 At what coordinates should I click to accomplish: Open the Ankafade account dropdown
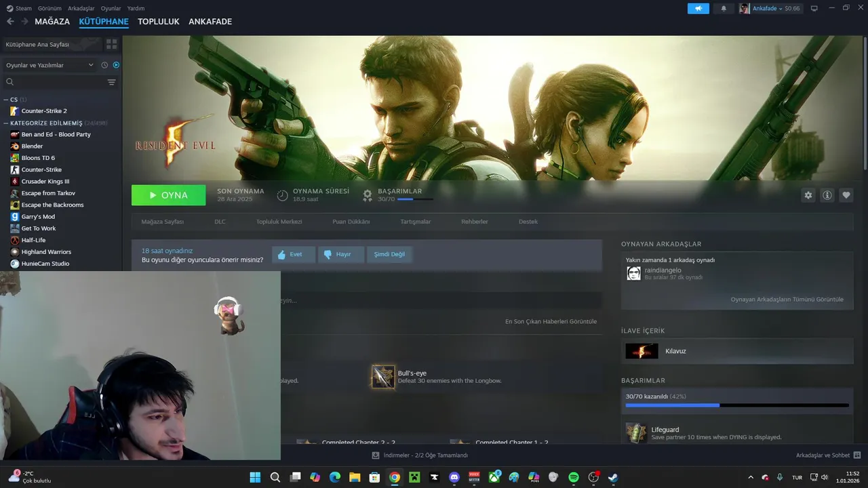click(770, 8)
